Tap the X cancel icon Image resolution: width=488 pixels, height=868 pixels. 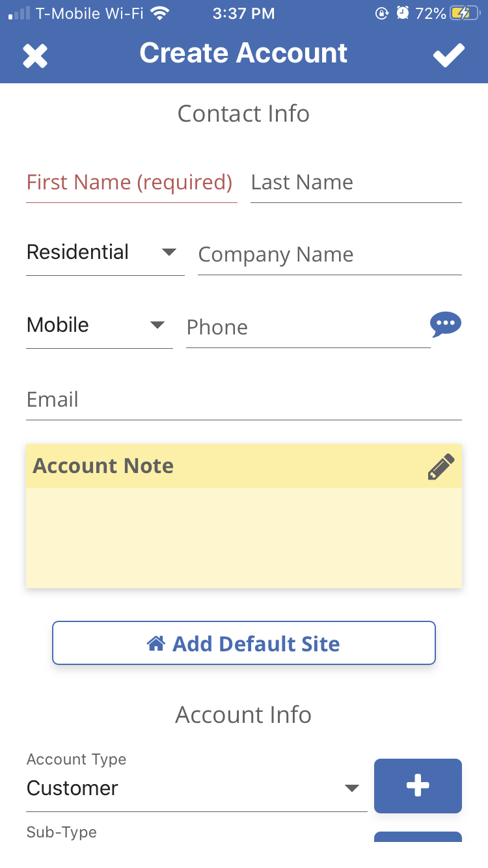click(x=35, y=56)
